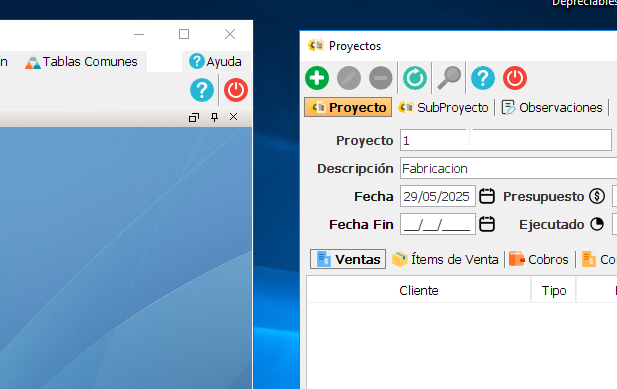Select the Ítems de Venta tab
This screenshot has height=389, width=617.
tap(445, 260)
